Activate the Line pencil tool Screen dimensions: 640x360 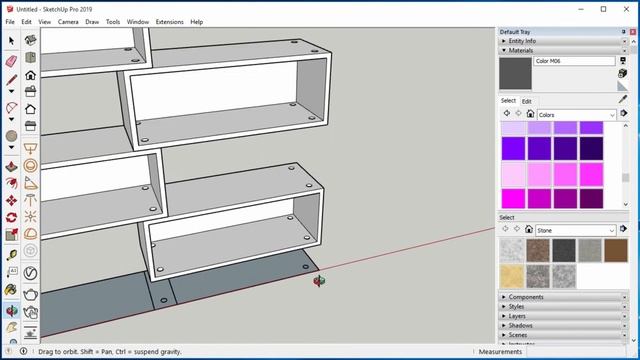[11, 80]
